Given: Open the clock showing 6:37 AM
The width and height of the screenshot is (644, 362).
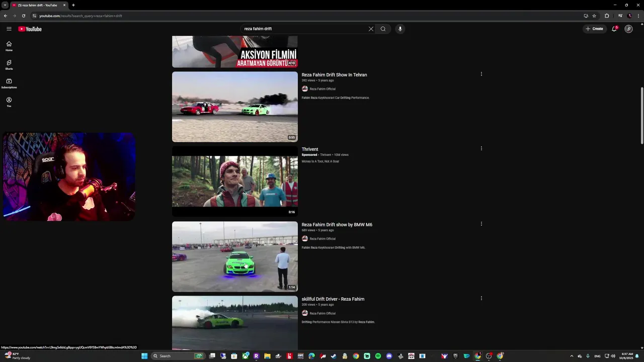Looking at the screenshot, I should tap(627, 356).
